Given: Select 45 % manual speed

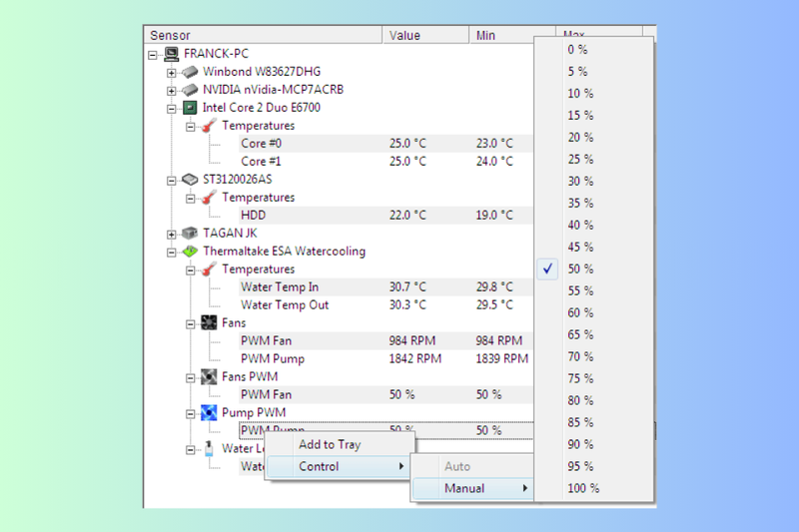Looking at the screenshot, I should tap(594, 247).
